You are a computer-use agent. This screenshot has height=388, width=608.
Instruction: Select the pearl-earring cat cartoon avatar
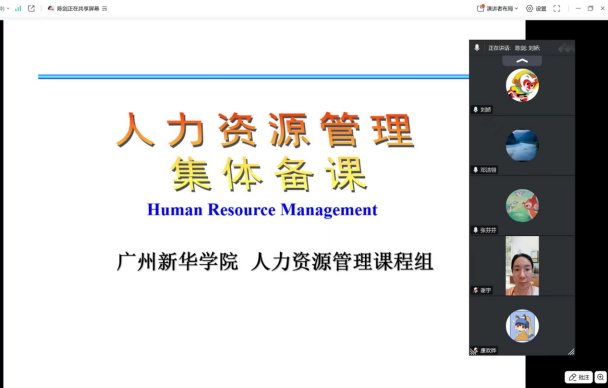(522, 326)
